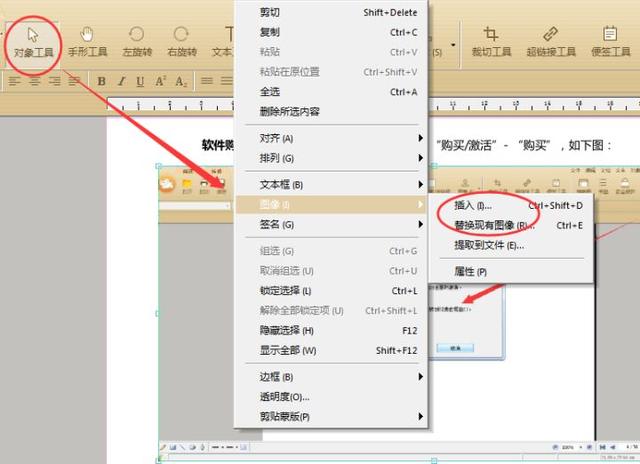The height and width of the screenshot is (464, 640).
Task: Rotate left with 左旋转
Action: 137,42
